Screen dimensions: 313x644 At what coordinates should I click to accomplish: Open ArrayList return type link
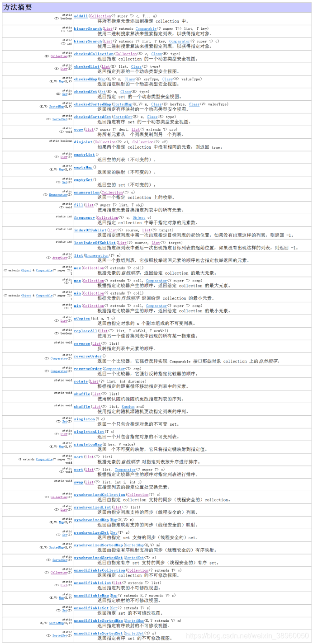pos(60,258)
